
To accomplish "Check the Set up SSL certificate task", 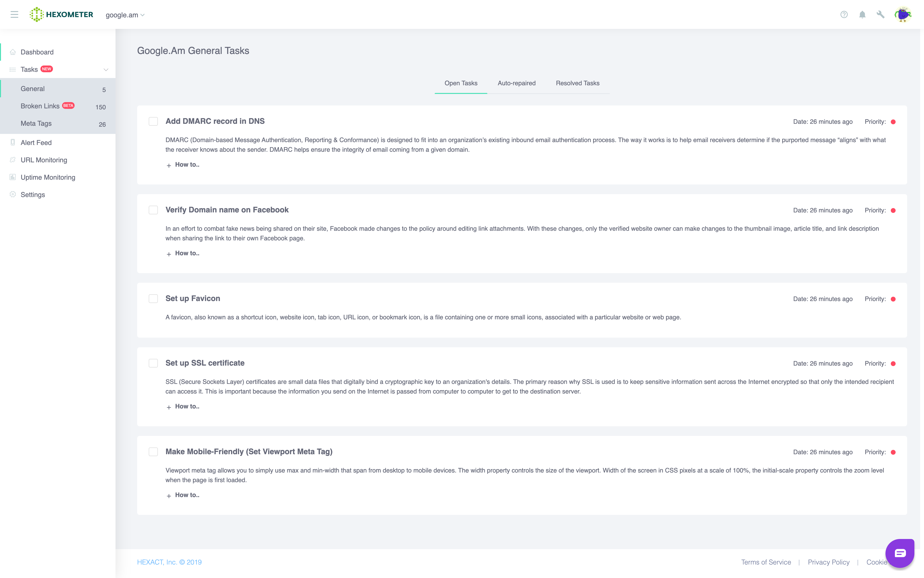I will coord(153,363).
